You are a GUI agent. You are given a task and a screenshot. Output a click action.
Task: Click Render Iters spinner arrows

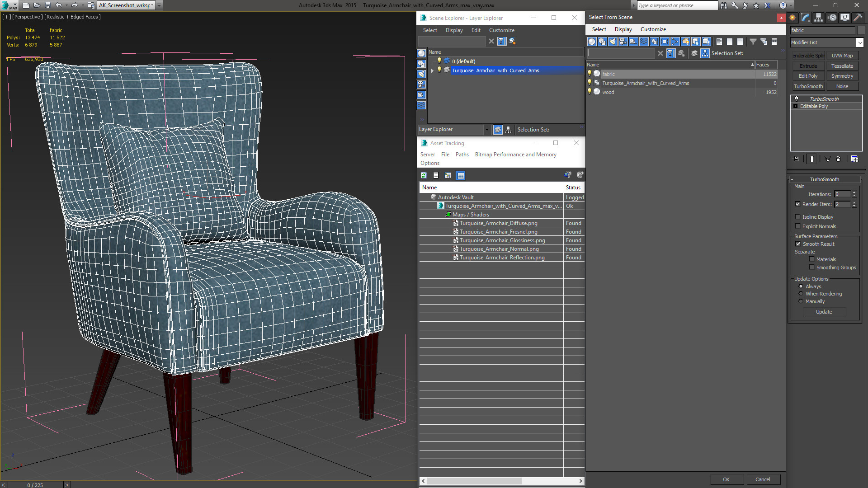(x=854, y=204)
